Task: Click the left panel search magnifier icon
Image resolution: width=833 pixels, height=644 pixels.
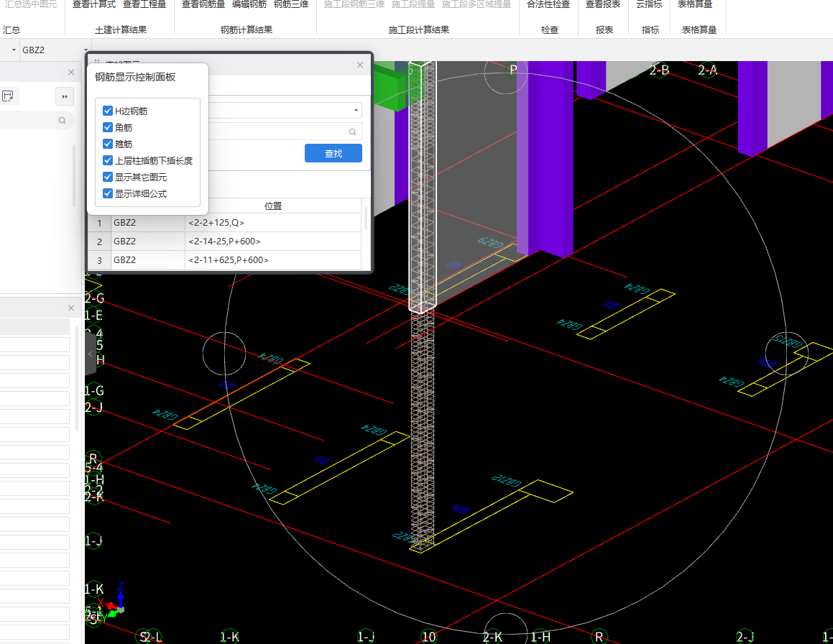Action: tap(62, 121)
